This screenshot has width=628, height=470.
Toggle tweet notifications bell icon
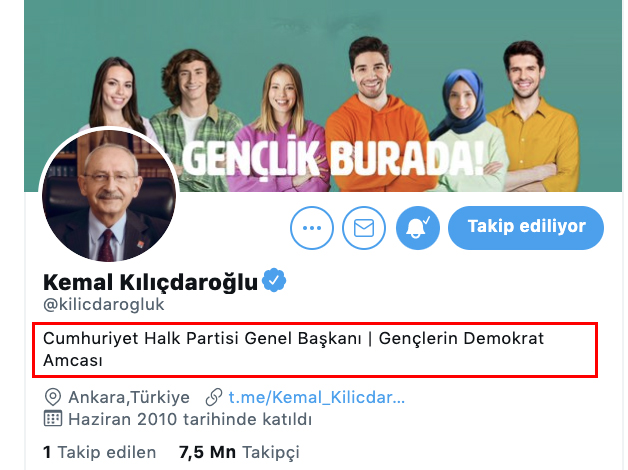point(418,228)
